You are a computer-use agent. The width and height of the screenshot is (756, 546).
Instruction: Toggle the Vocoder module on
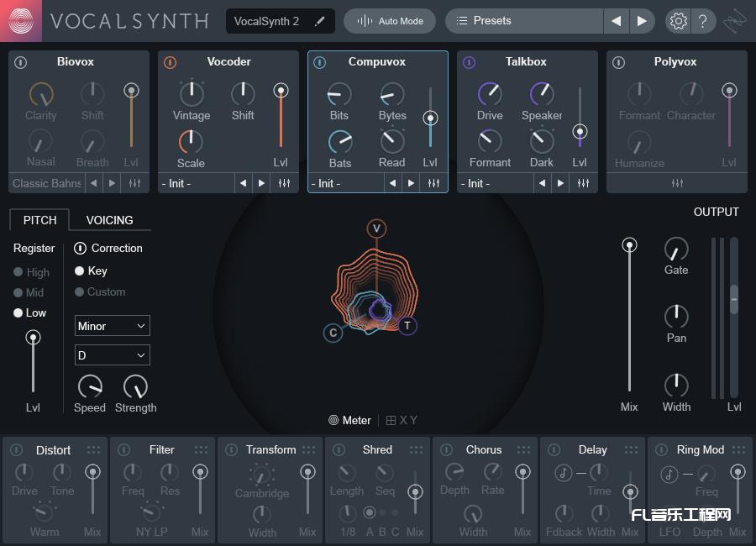(x=169, y=61)
